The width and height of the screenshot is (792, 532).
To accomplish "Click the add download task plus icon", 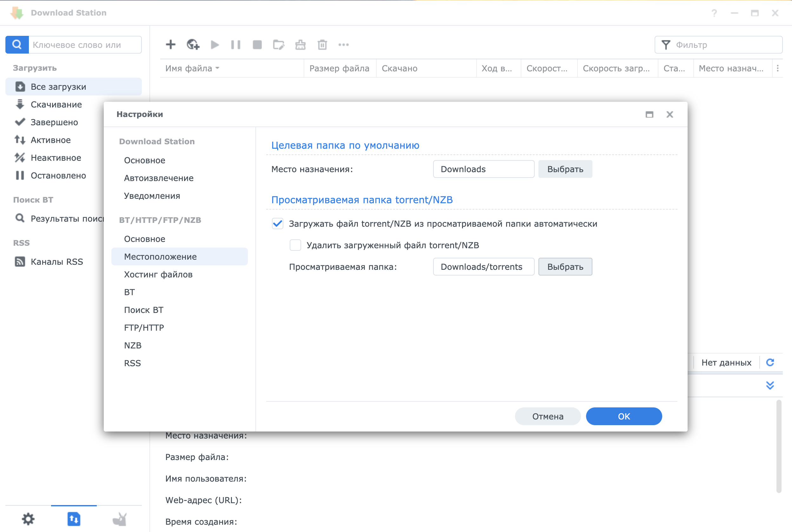I will [170, 44].
